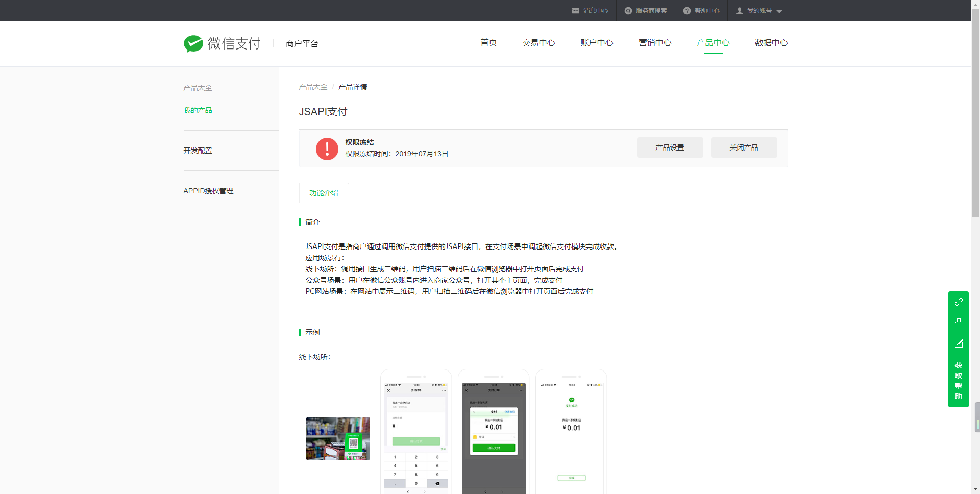Click the 产品大全 breadcrumb link
Image resolution: width=980 pixels, height=494 pixels.
tap(313, 87)
